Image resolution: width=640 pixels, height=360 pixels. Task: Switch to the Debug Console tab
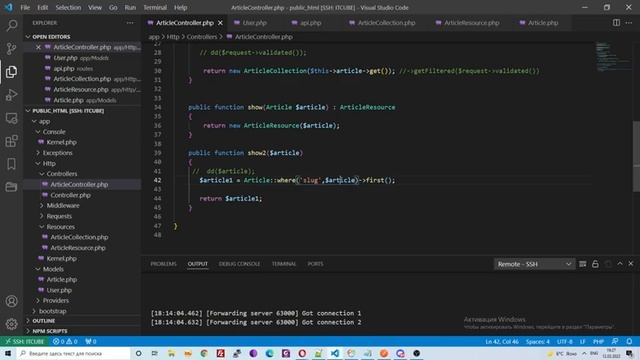point(239,264)
